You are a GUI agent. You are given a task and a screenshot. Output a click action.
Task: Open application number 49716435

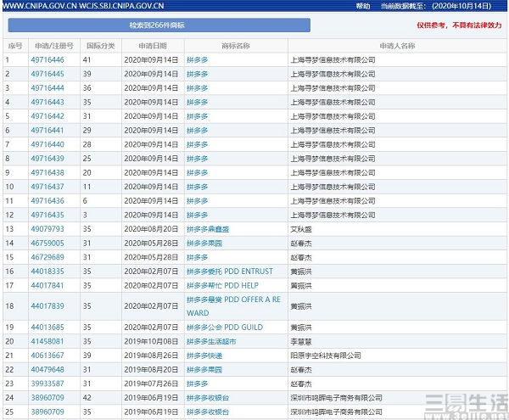pos(48,215)
